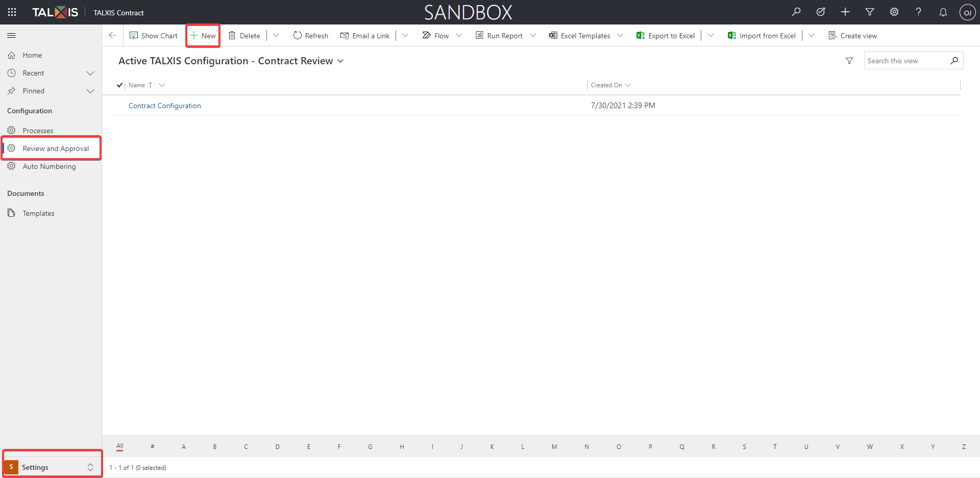Open the Name column options dropdown
Image resolution: width=980 pixels, height=478 pixels.
[x=162, y=85]
